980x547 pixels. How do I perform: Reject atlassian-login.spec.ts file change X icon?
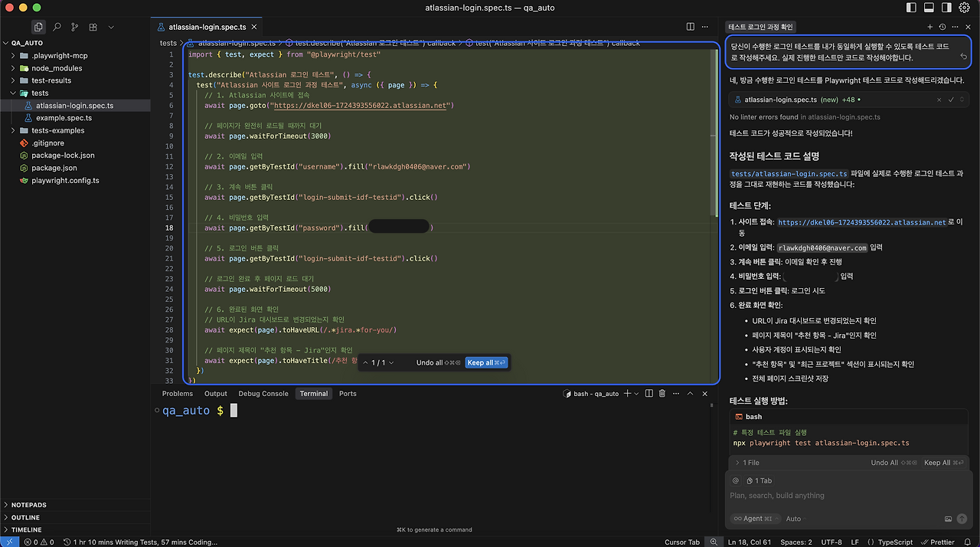(939, 100)
